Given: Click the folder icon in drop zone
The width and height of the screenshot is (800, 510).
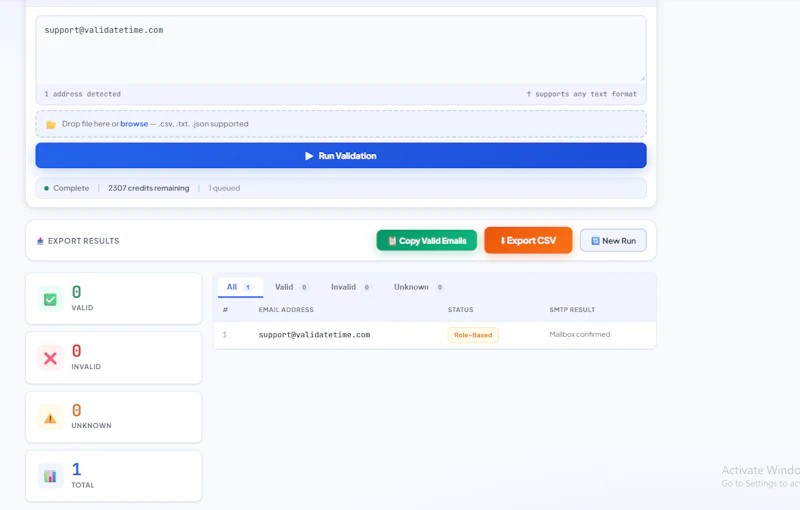Looking at the screenshot, I should tap(51, 124).
